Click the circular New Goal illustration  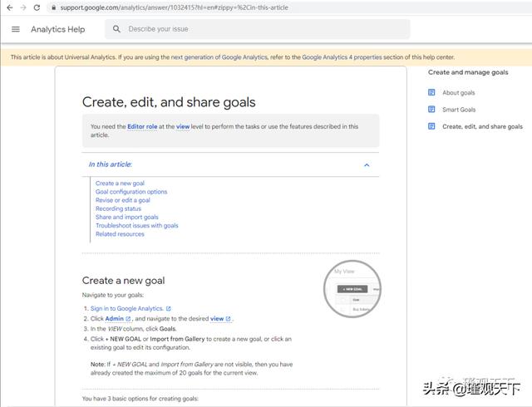[352, 289]
